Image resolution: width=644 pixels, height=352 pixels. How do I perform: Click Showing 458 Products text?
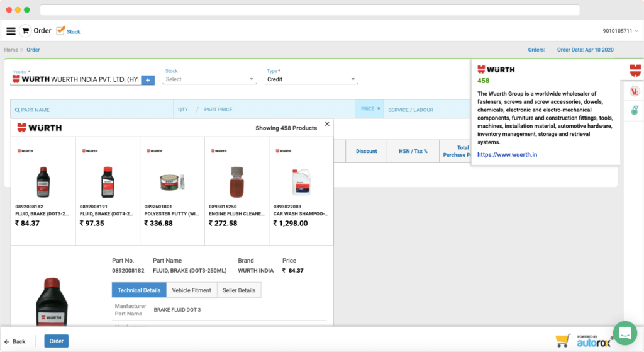[286, 128]
